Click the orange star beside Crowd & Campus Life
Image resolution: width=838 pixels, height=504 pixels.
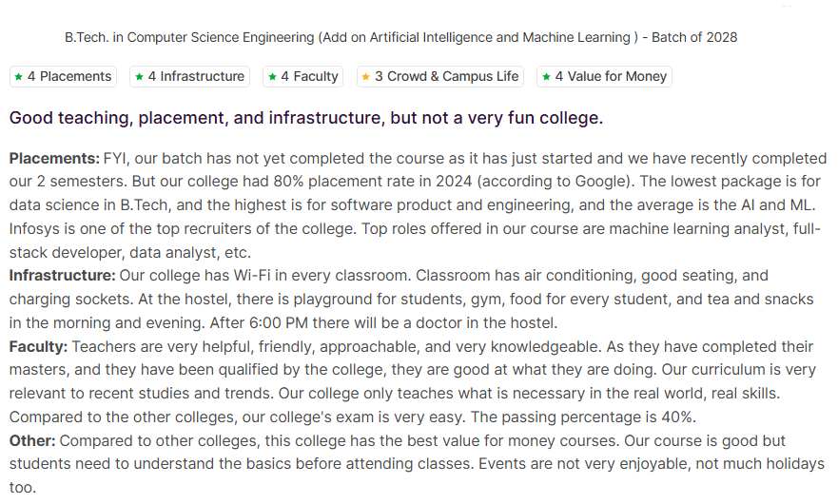point(366,77)
